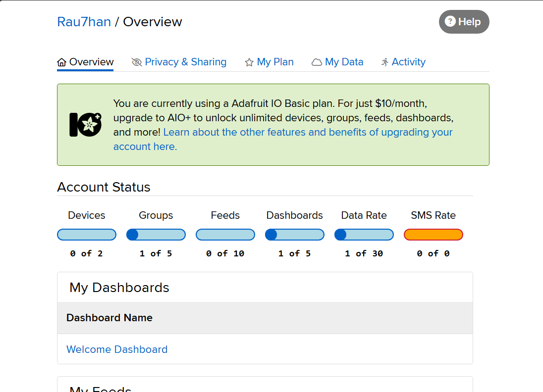
Task: Click the cloud icon beside My Data
Action: point(317,62)
